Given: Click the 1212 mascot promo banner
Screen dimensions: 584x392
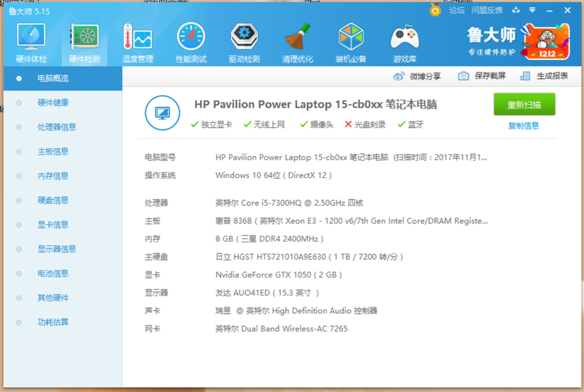Looking at the screenshot, I should [547, 43].
